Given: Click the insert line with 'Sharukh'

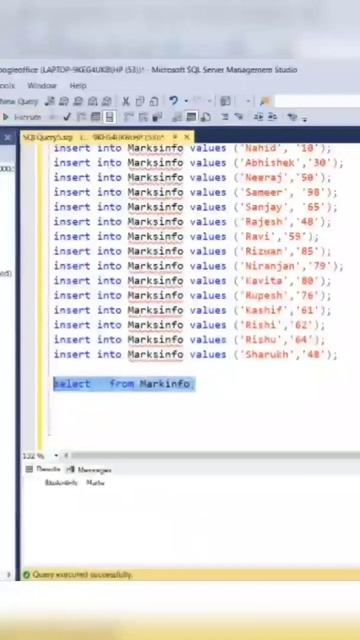Looking at the screenshot, I should (x=196, y=354).
